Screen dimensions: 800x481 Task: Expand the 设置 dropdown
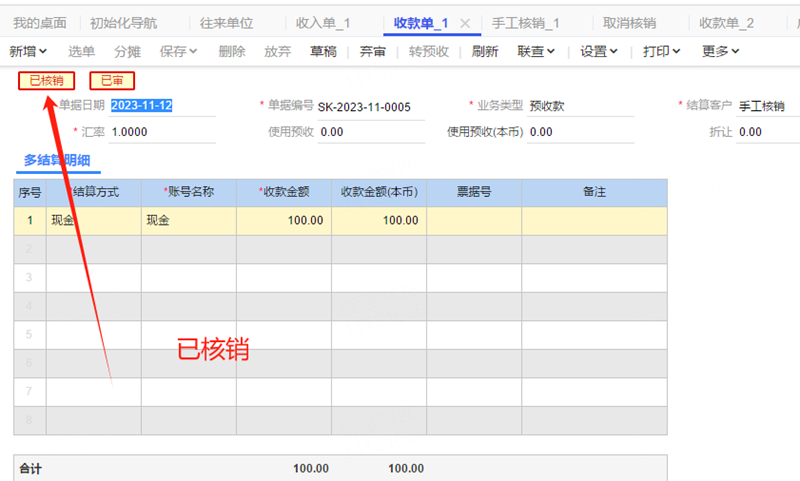pos(599,51)
